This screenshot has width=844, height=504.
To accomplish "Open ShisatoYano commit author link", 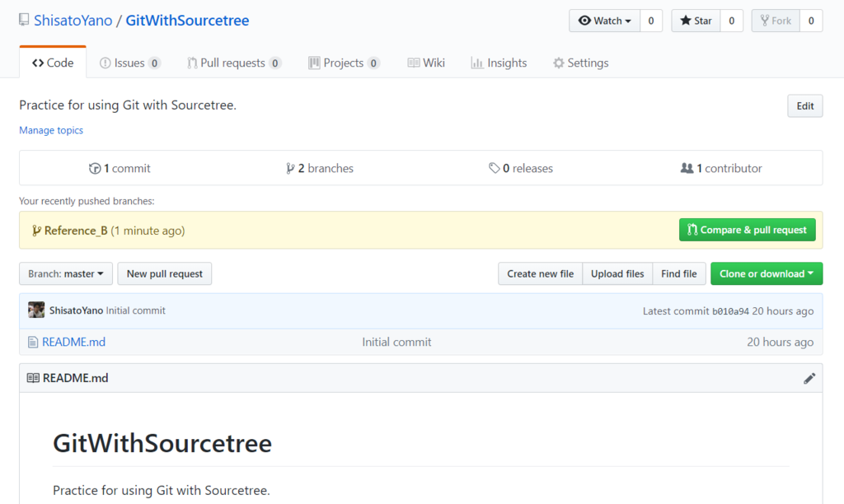I will point(76,310).
